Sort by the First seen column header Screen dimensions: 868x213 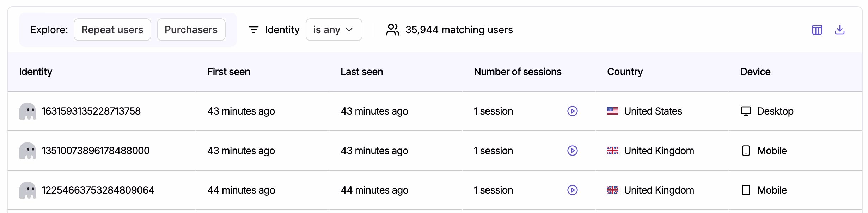pos(228,72)
